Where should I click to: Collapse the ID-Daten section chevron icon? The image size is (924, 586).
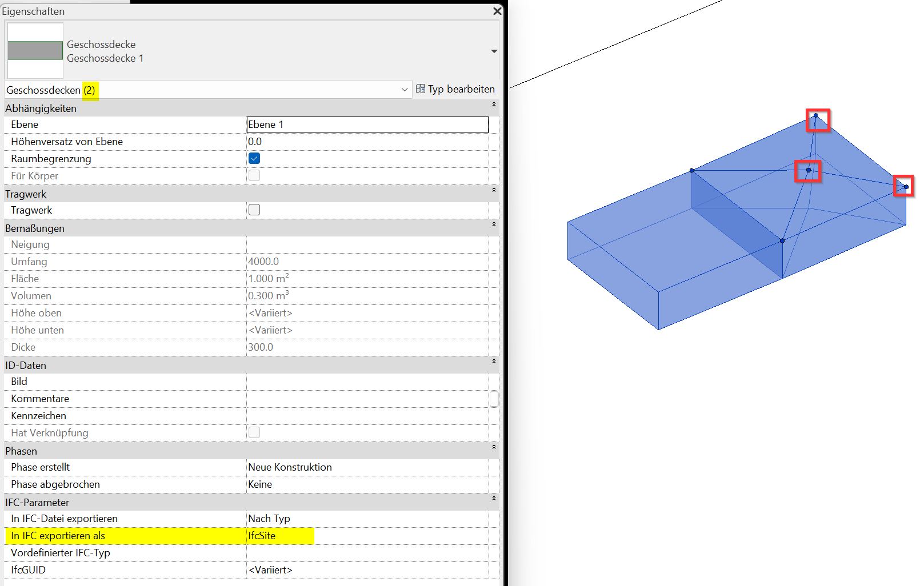coord(494,362)
